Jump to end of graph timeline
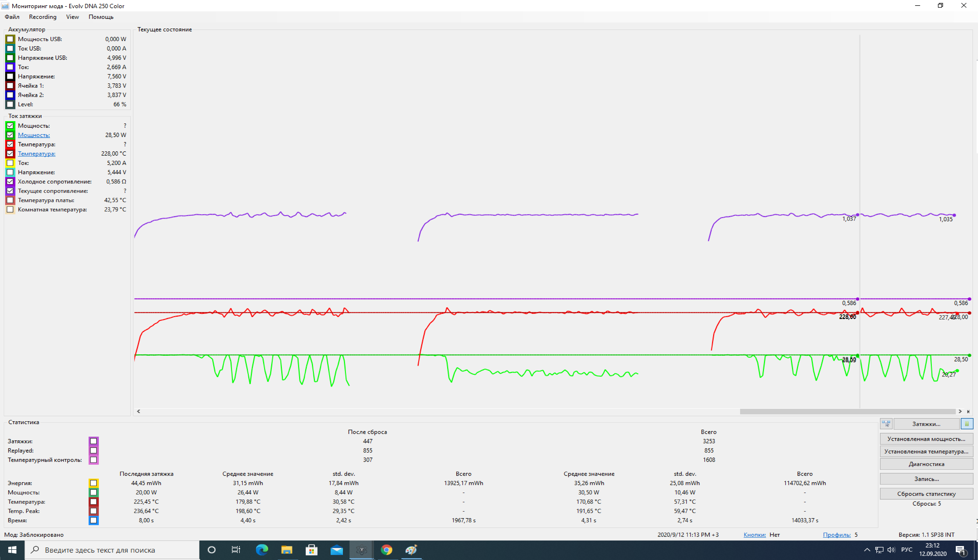The image size is (978, 560). [968, 411]
